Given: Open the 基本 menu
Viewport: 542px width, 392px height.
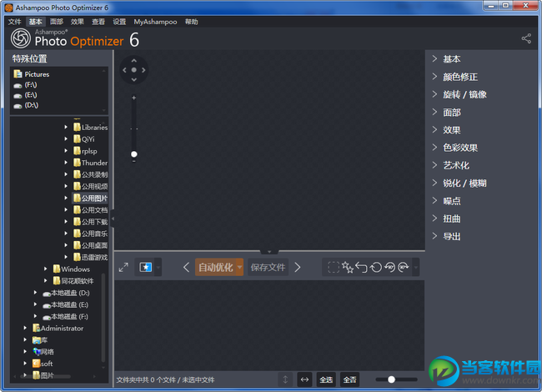Looking at the screenshot, I should pyautogui.click(x=35, y=22).
